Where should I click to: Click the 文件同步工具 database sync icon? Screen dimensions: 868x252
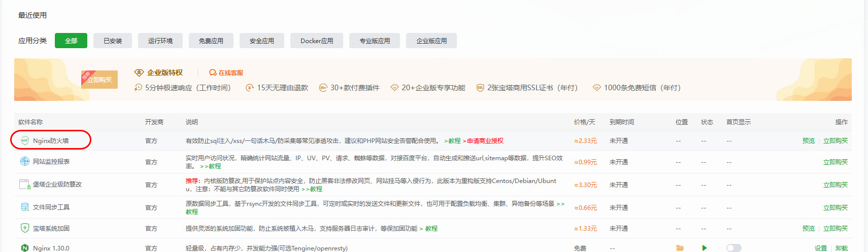pos(24,207)
